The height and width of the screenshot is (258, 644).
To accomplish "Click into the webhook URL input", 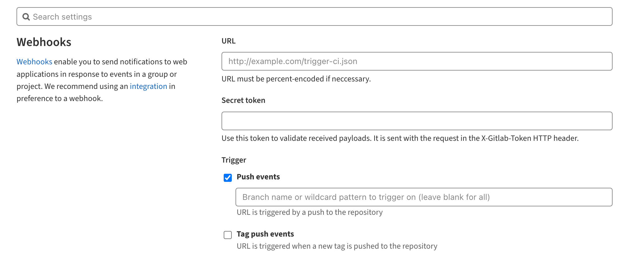I will [417, 61].
